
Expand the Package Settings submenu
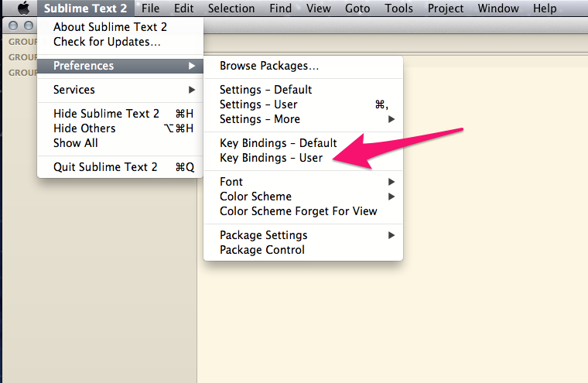point(263,235)
